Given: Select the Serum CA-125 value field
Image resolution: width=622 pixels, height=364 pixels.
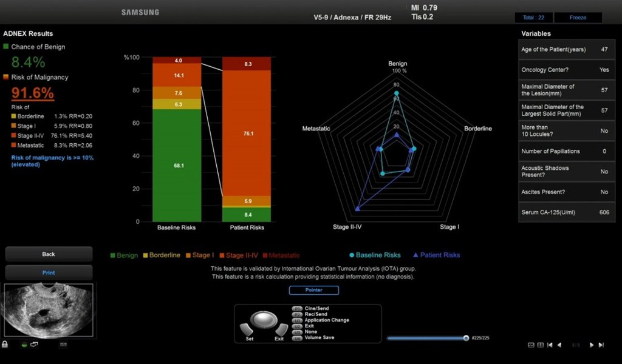Looking at the screenshot, I should coord(567,212).
